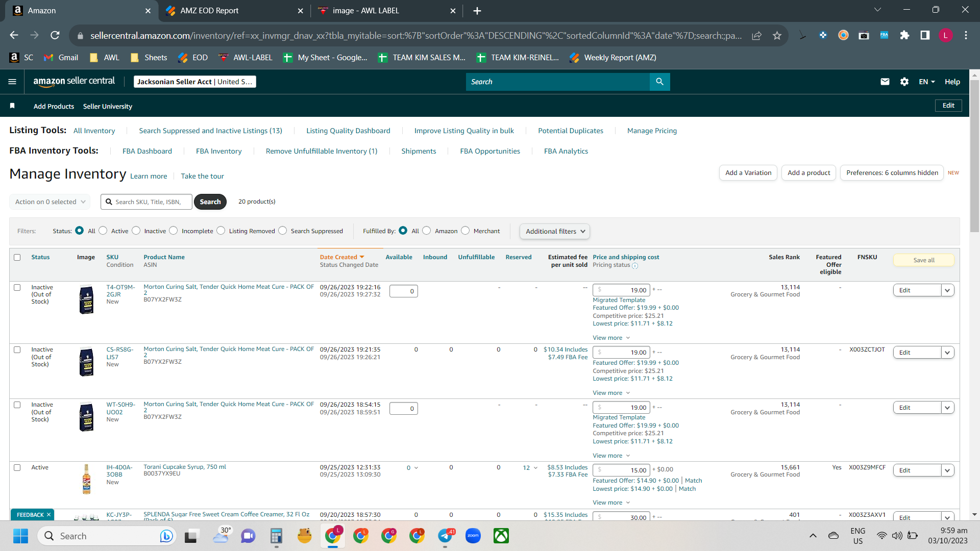
Task: Open the browser extensions puzzle icon
Action: tap(904, 35)
